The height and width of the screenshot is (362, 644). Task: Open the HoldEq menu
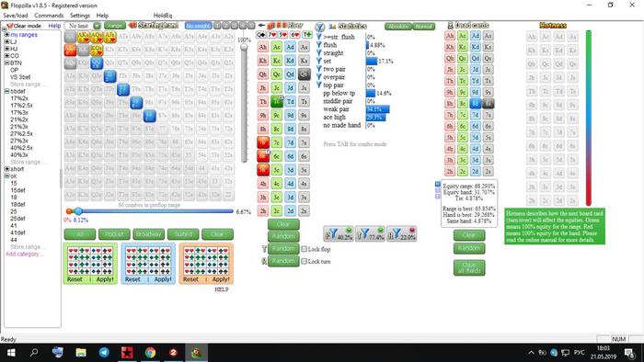click(x=163, y=16)
